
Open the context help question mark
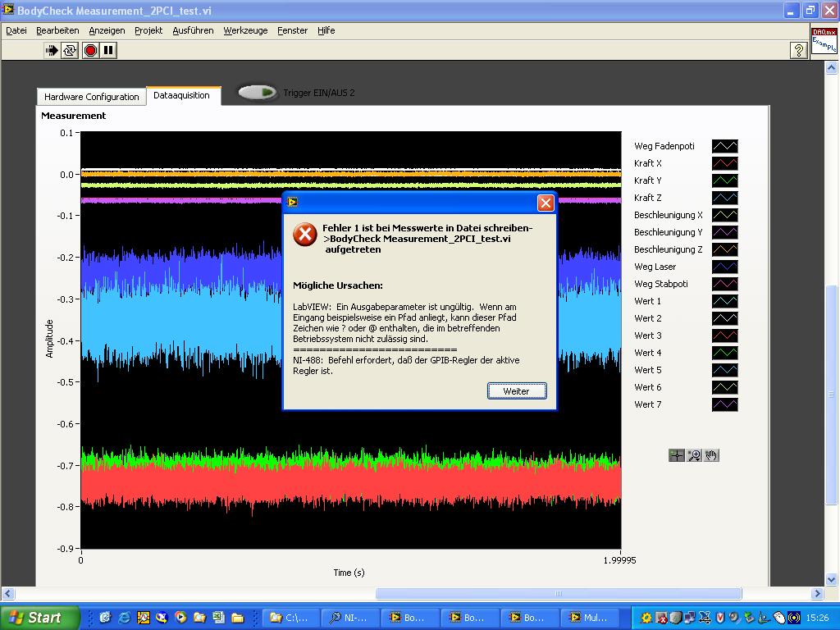click(798, 51)
